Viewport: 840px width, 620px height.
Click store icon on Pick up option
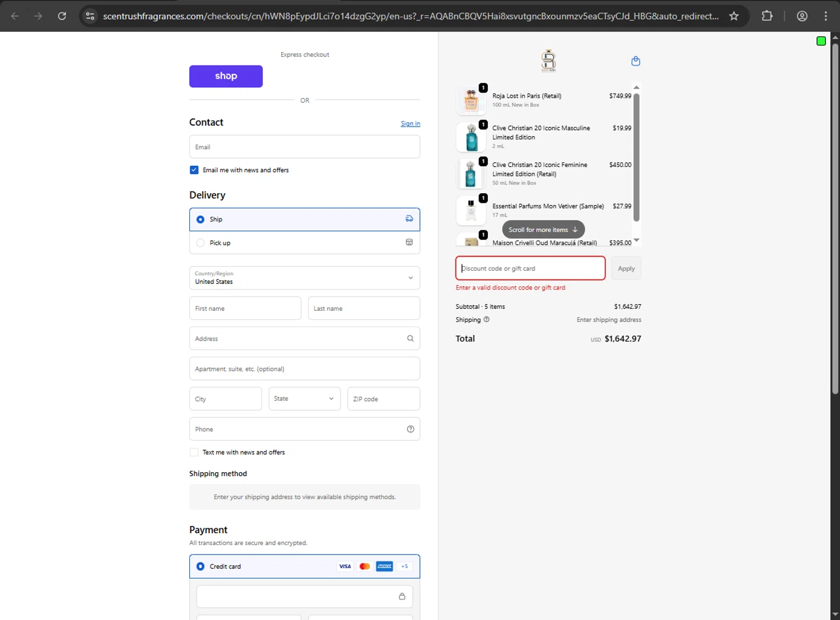[x=409, y=243]
